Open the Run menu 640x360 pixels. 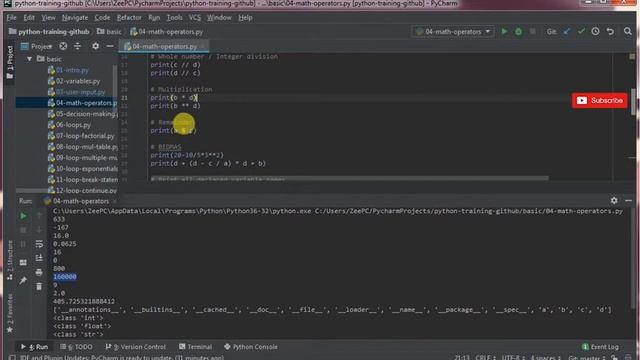click(x=154, y=18)
